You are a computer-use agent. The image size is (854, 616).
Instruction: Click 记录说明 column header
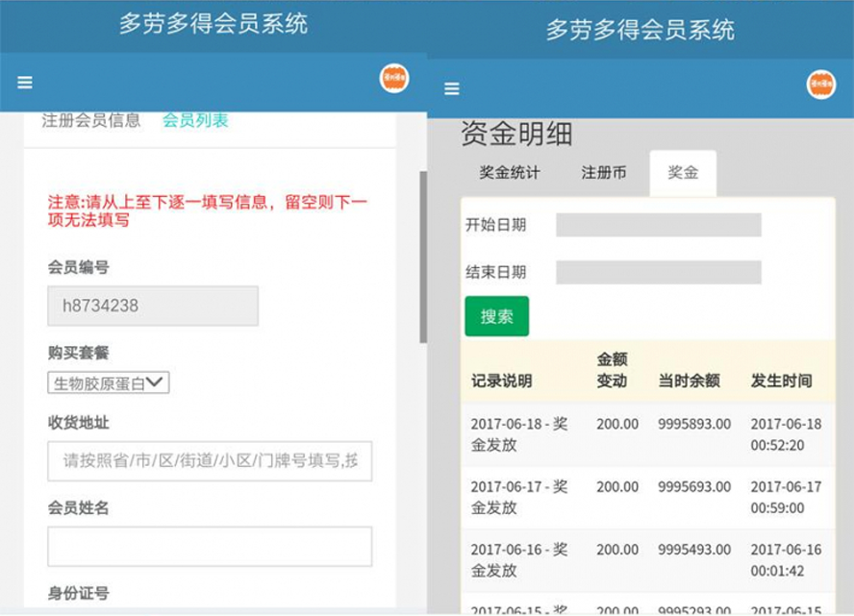tap(502, 381)
